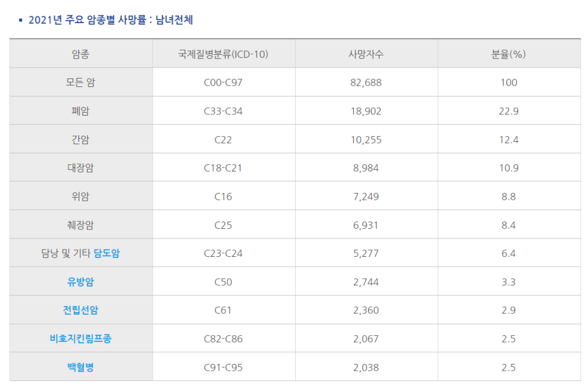This screenshot has height=384, width=588.
Task: Click the 8,984 death count
Action: pos(366,168)
